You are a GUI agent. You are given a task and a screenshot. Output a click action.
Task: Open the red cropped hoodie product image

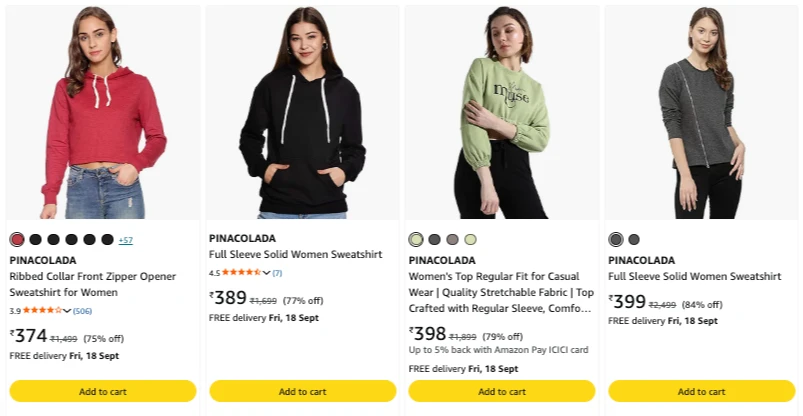coord(103,112)
